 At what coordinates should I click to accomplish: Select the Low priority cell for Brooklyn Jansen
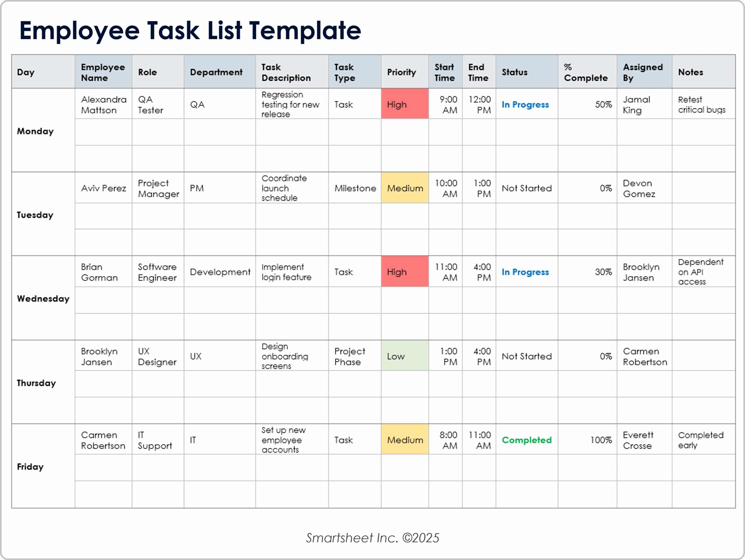click(405, 356)
